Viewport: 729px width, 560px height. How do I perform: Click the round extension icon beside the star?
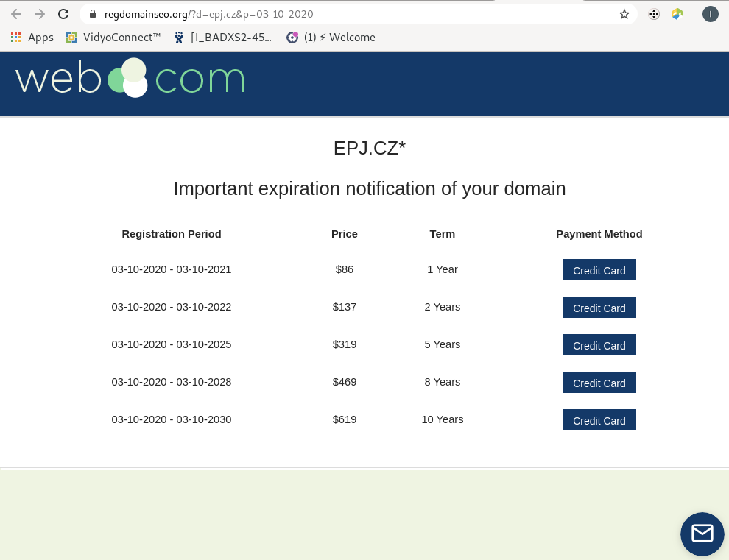654,14
